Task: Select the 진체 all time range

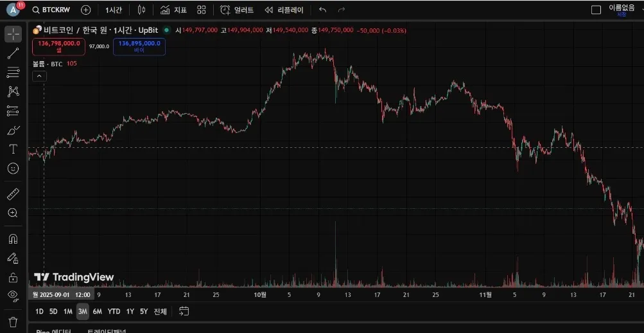Action: pyautogui.click(x=160, y=311)
